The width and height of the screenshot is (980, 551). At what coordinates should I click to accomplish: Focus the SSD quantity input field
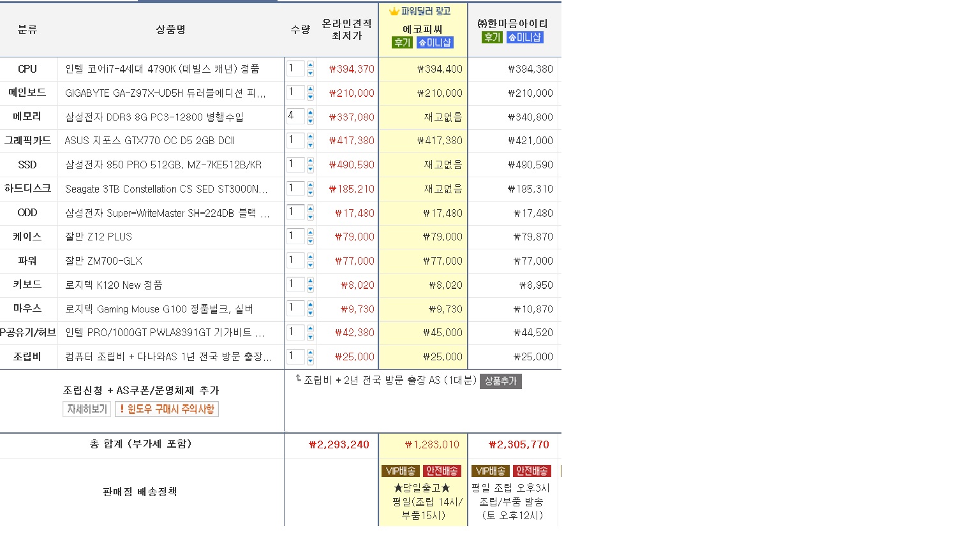295,165
